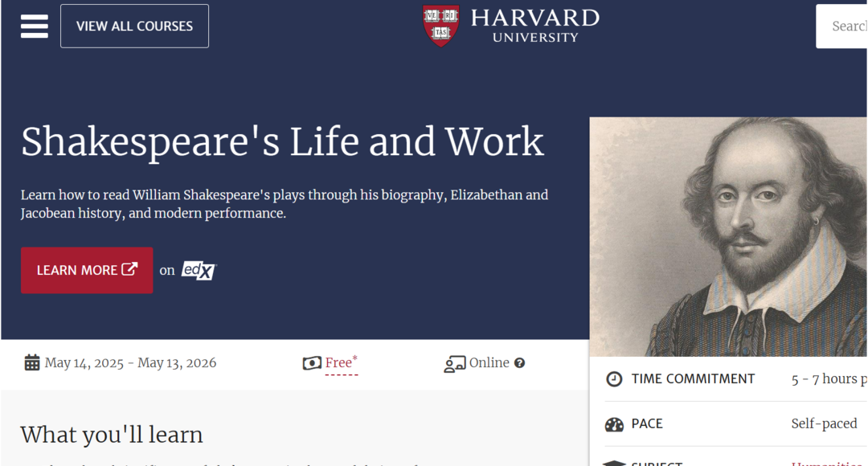
Task: Click the graduation cap Subject icon
Action: (x=614, y=464)
